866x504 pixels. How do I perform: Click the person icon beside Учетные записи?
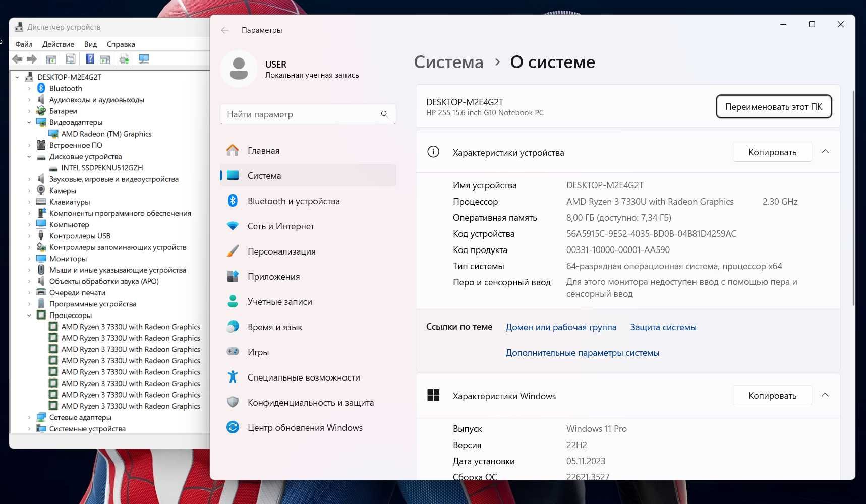233,301
